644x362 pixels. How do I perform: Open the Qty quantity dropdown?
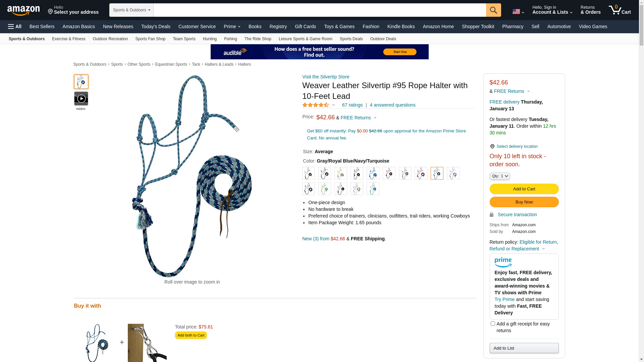(500, 176)
